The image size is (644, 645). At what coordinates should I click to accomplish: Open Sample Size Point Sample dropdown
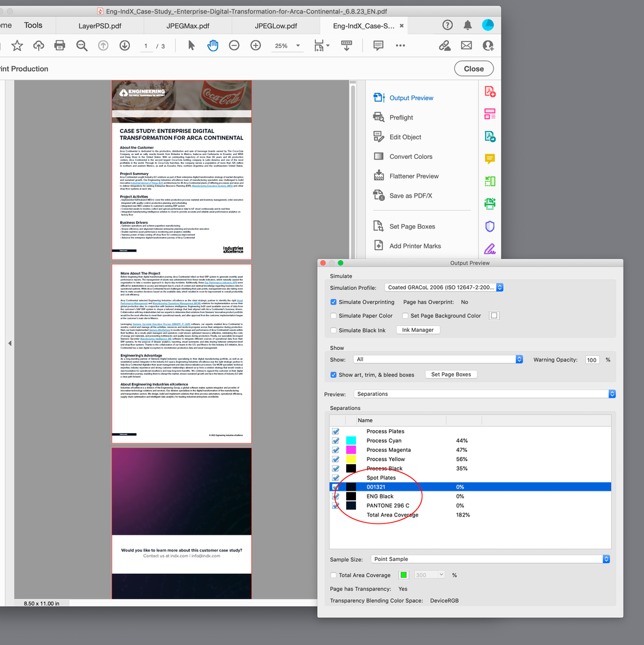click(490, 559)
